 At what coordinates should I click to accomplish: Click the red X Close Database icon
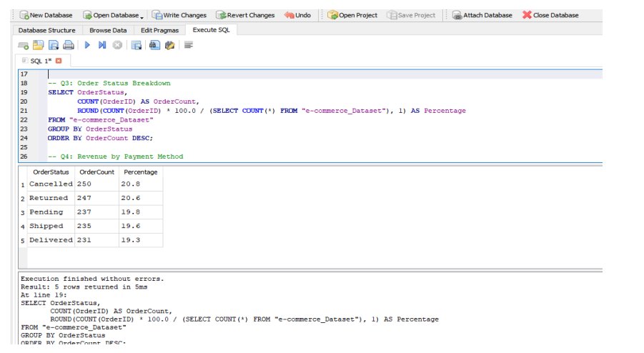tap(527, 15)
